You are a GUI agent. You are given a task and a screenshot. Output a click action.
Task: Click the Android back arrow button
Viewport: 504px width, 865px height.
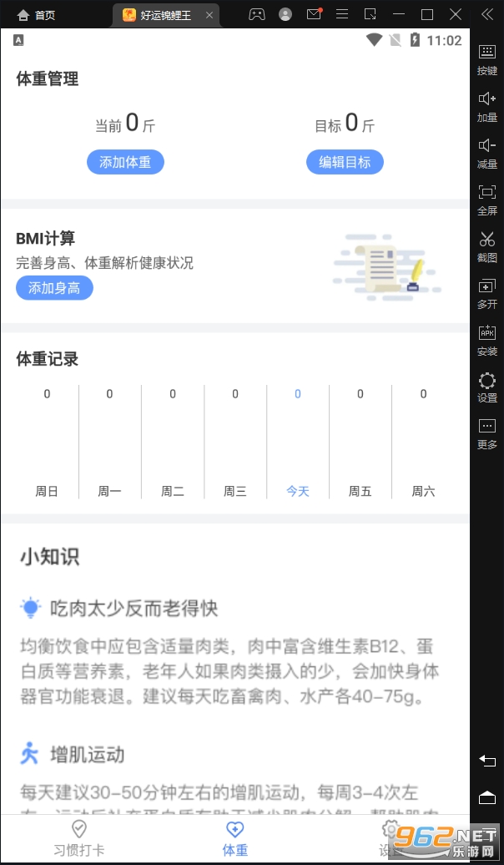click(487, 761)
